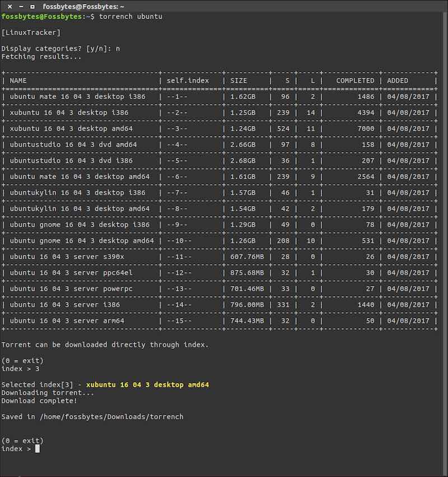Screen dimensions: 448x477
Task: Click the blinking cursor at the index prompt
Action: click(x=38, y=448)
